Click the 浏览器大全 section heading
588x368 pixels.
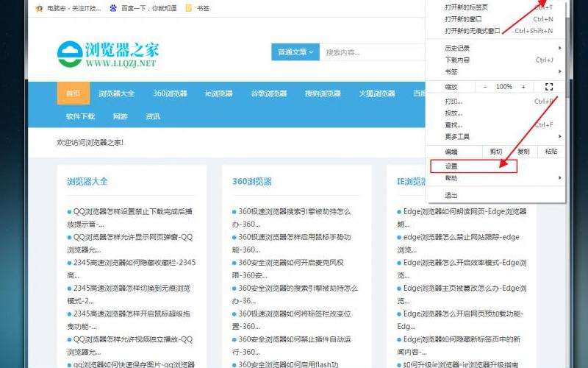pos(87,181)
